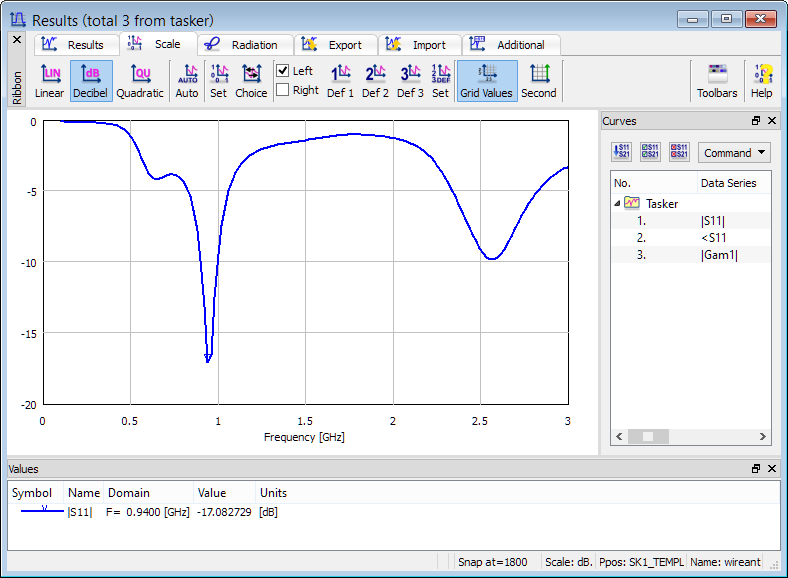Click the Auto scale icon
This screenshot has height=578, width=788.
187,81
